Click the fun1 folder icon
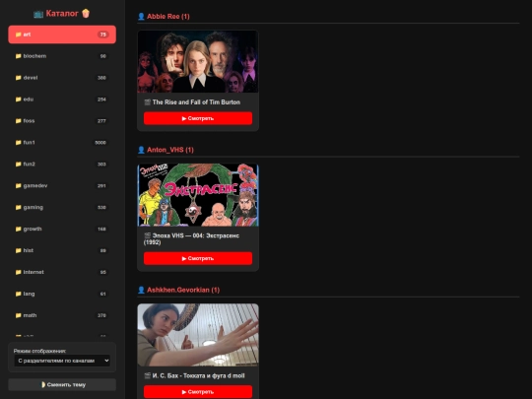Image resolution: width=532 pixels, height=399 pixels. [19, 143]
